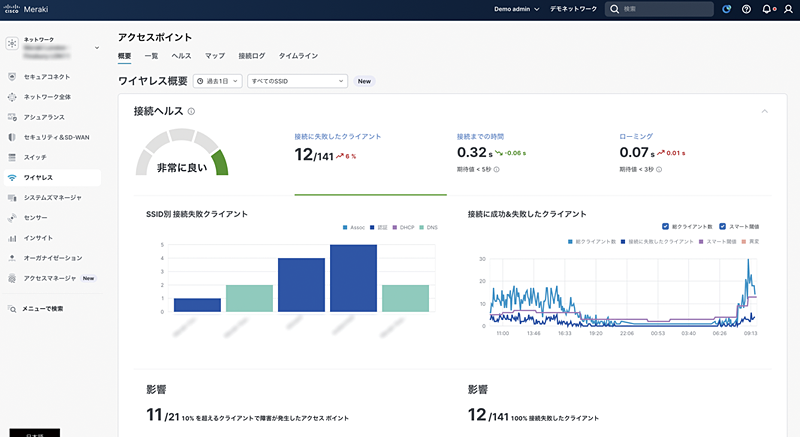Open the help question mark icon
The height and width of the screenshot is (437, 800).
[746, 9]
